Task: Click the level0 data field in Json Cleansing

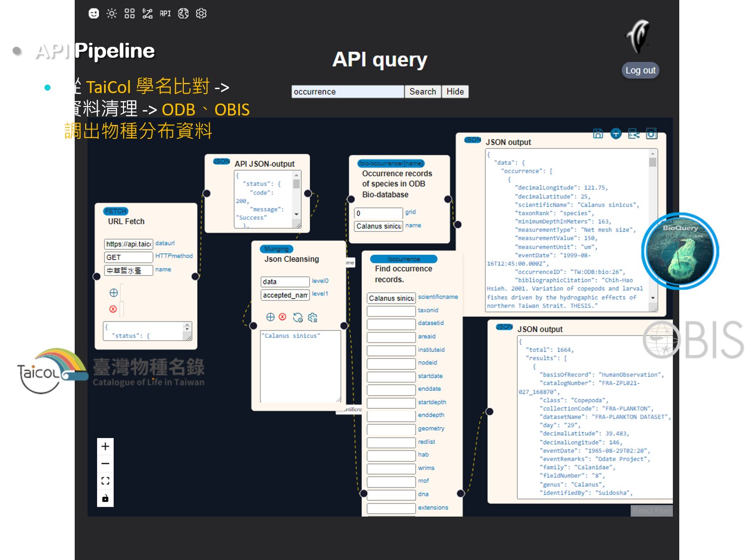Action: click(x=285, y=282)
